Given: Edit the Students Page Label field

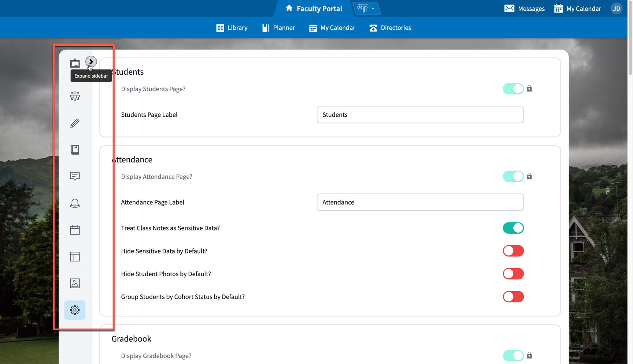Looking at the screenshot, I should point(420,115).
